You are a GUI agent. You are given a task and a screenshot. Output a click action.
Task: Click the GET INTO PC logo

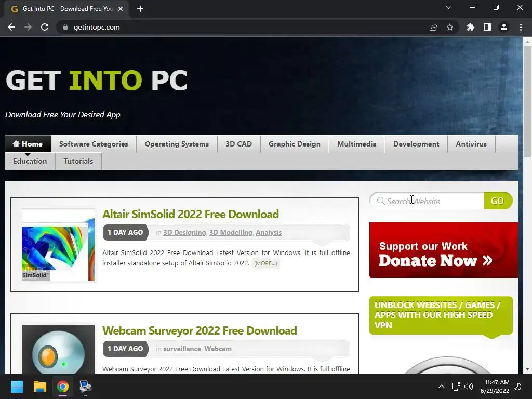[97, 81]
